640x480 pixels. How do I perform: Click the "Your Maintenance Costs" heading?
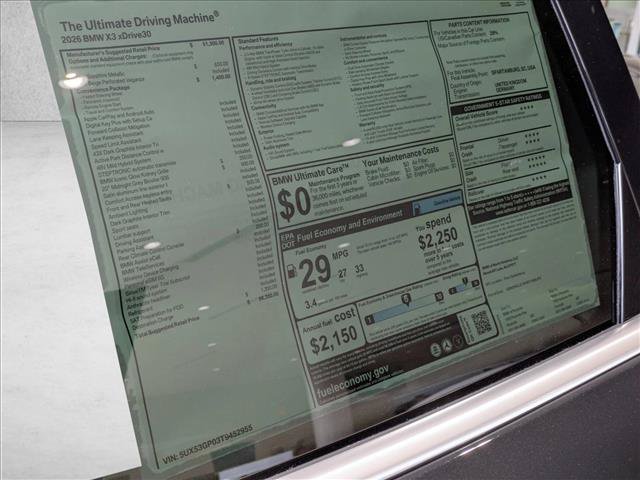pyautogui.click(x=400, y=156)
